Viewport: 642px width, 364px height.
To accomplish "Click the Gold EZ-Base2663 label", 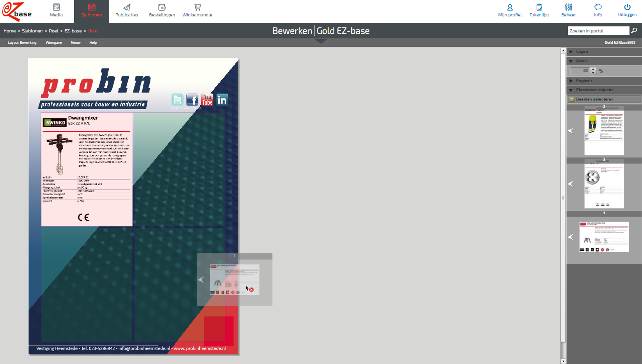I will click(620, 42).
